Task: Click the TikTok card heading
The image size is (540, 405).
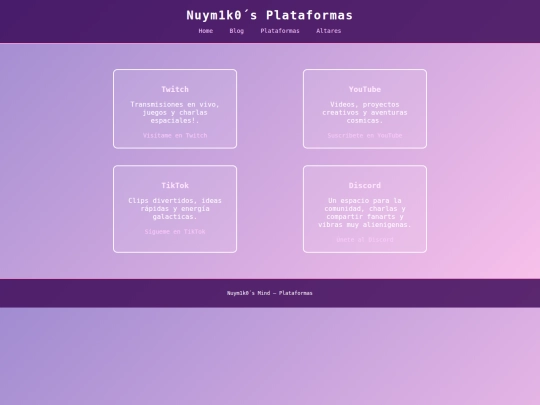Action: click(x=175, y=185)
